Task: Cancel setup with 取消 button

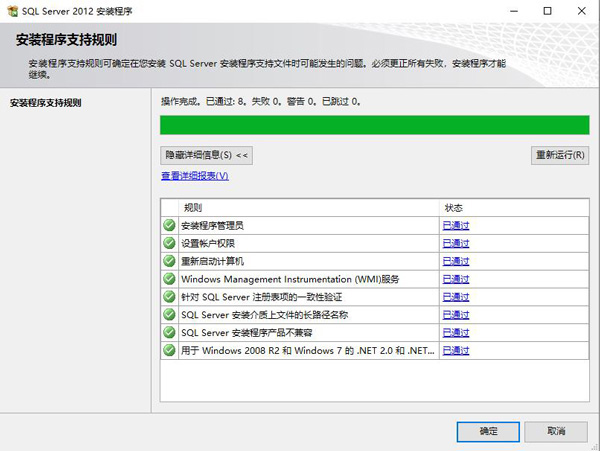Action: 556,431
